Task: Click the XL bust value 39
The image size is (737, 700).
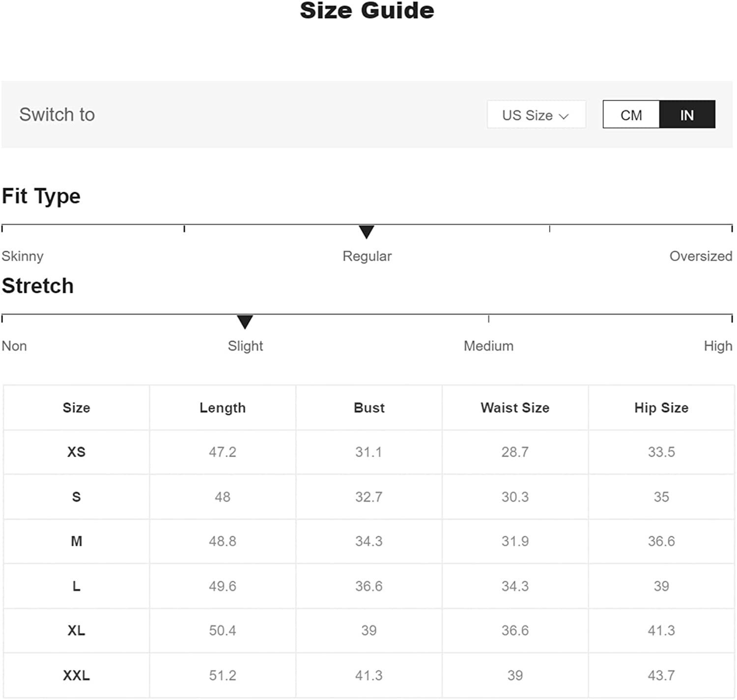Action: click(369, 631)
